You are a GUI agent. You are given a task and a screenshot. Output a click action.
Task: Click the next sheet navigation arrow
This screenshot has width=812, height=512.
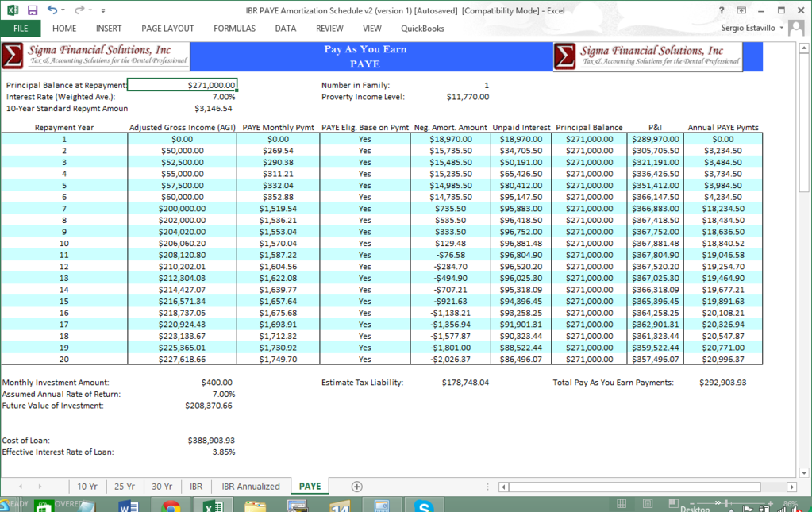coord(40,487)
